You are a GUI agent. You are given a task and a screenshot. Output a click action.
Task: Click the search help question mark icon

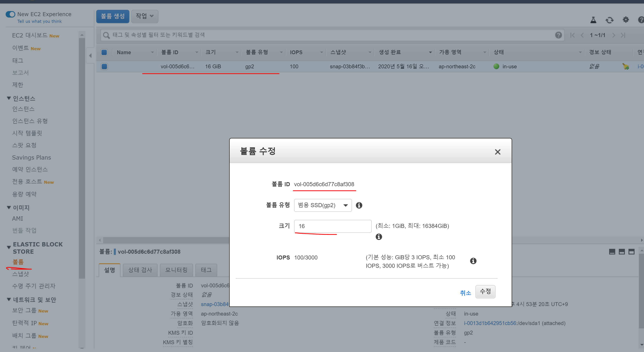(558, 35)
